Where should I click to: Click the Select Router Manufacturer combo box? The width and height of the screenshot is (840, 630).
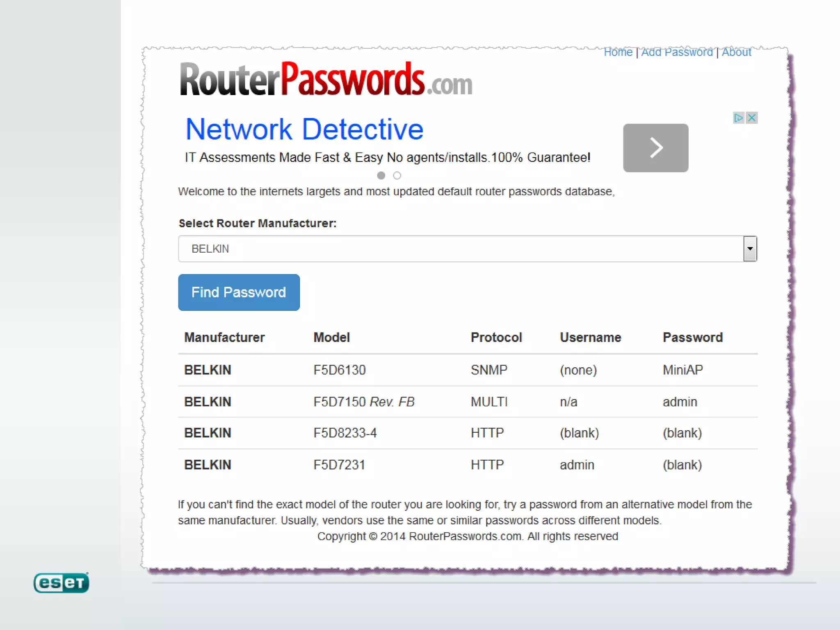point(468,249)
